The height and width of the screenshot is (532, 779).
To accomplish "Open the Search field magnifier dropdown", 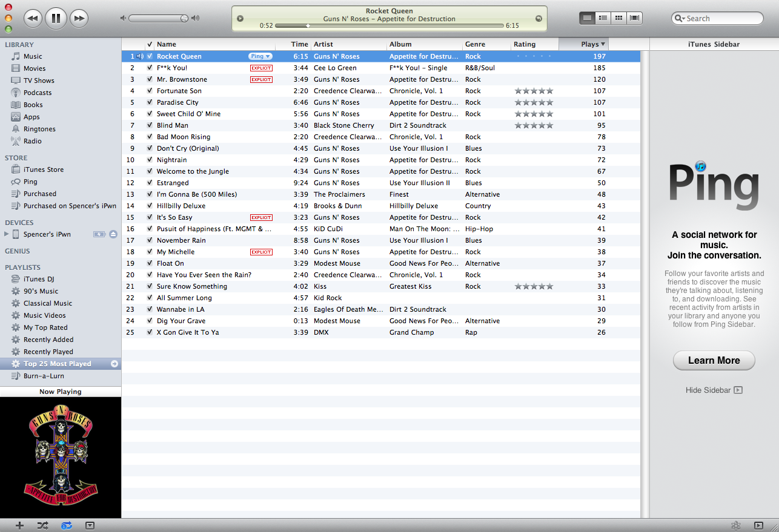I will click(x=680, y=19).
